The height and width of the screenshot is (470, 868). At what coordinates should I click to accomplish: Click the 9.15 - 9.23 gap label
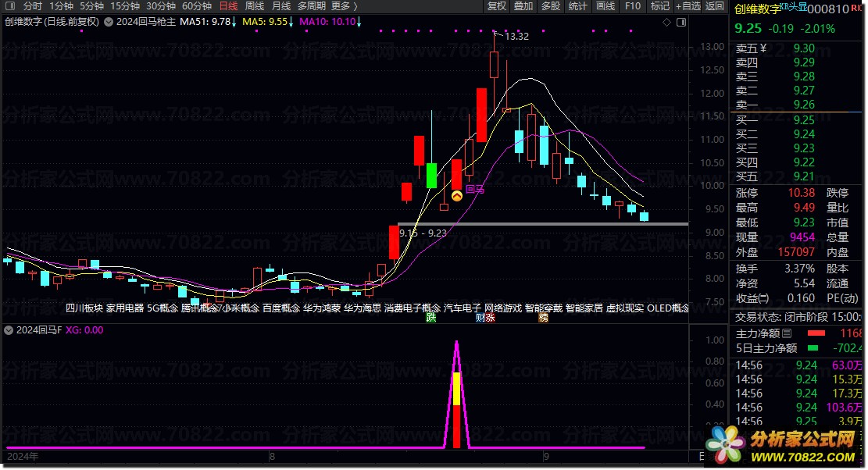[423, 233]
